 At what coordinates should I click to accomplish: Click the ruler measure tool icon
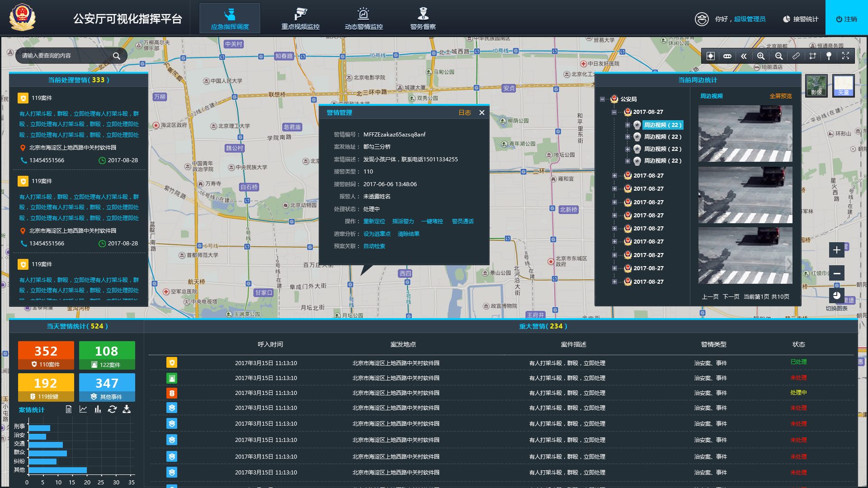point(796,56)
